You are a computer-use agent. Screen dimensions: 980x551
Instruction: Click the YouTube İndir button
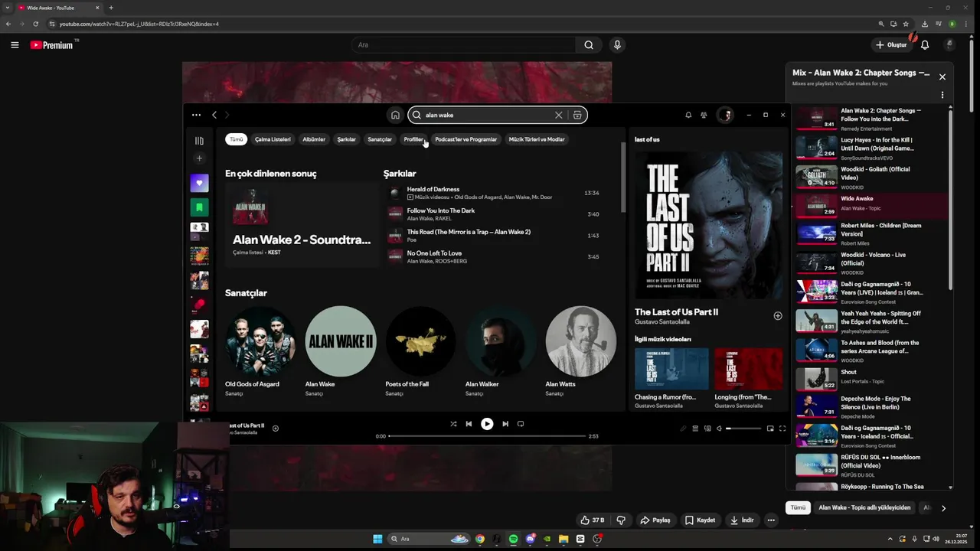[742, 520]
